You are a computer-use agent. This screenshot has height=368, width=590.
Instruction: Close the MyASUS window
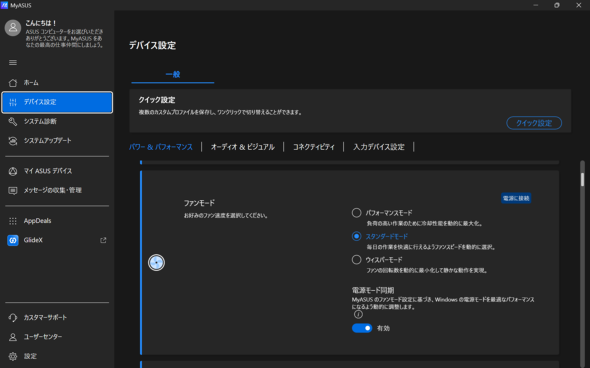579,5
